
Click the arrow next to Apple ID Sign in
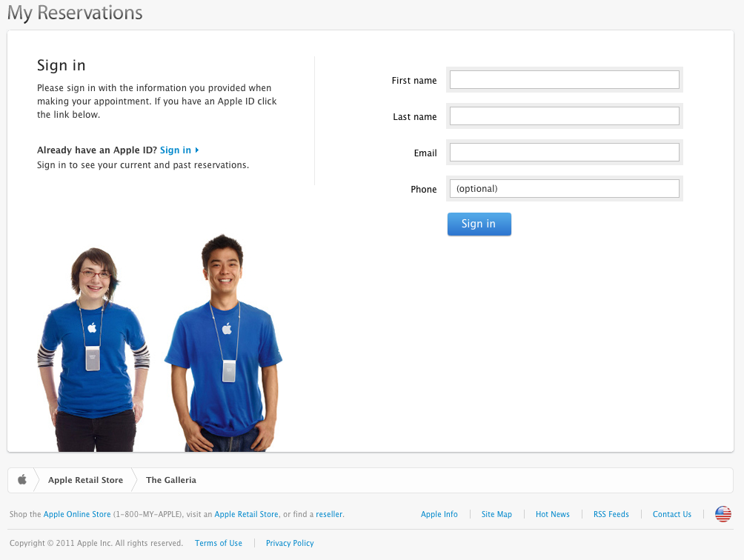tap(197, 150)
